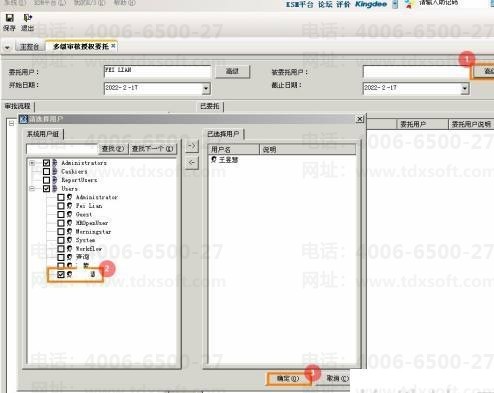This screenshot has width=494, height=393.
Task: Click the Save (保存) toolbar icon
Action: click(9, 22)
